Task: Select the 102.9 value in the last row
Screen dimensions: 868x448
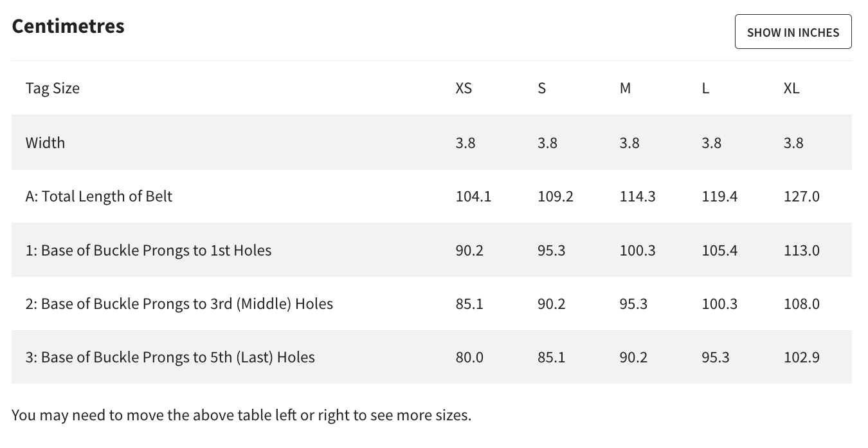Action: tap(801, 357)
